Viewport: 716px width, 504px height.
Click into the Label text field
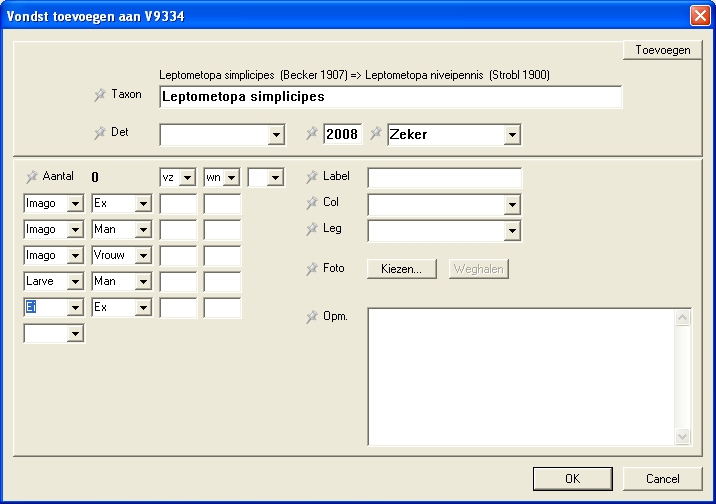[x=444, y=178]
